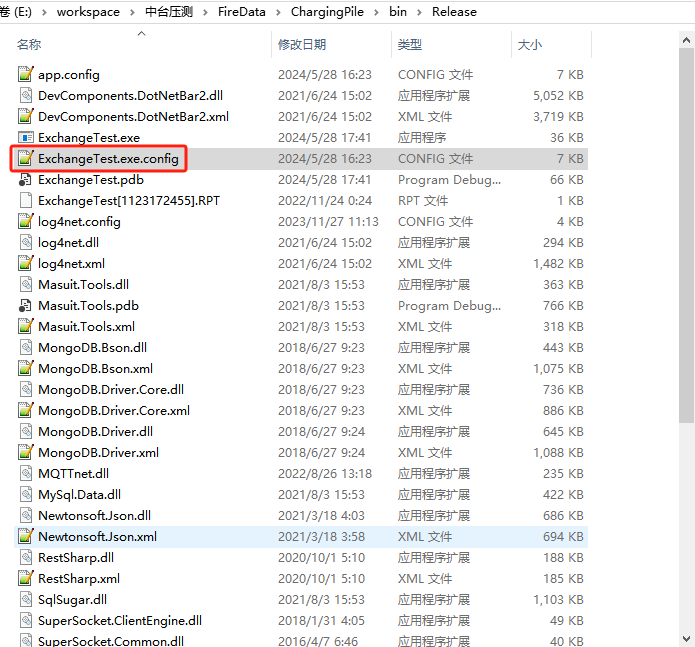Select the Newtonsoft.Json.xml file icon
Image resolution: width=695 pixels, height=647 pixels.
point(26,536)
